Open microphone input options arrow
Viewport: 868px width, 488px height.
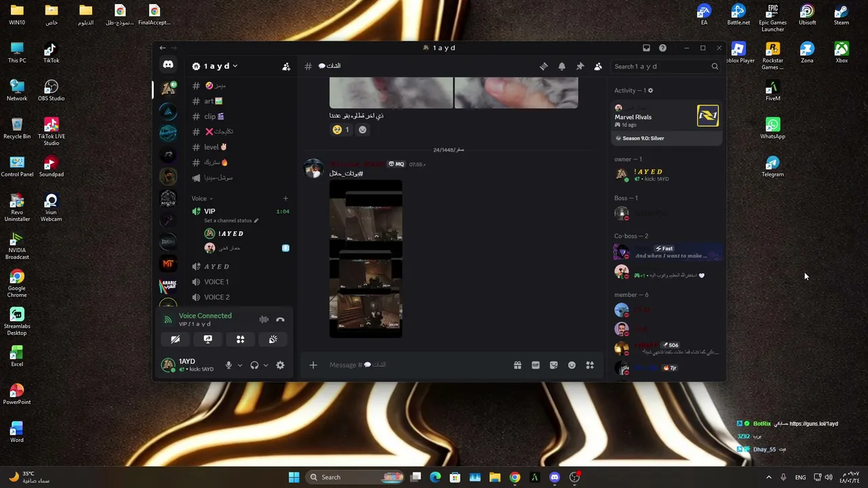coord(239,365)
